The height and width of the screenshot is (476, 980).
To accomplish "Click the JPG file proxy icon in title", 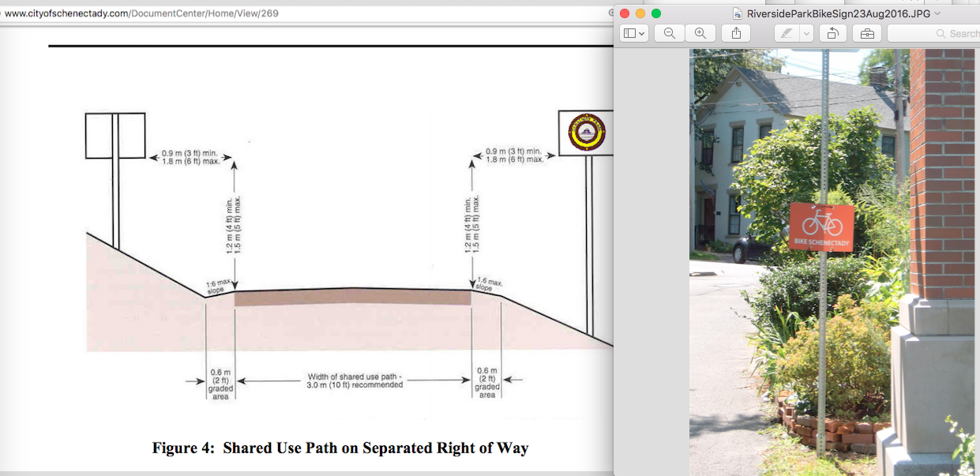I will click(x=738, y=13).
